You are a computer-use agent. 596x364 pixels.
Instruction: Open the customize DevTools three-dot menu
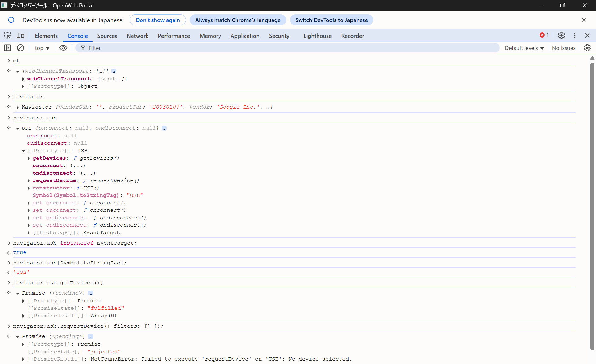pyautogui.click(x=575, y=35)
